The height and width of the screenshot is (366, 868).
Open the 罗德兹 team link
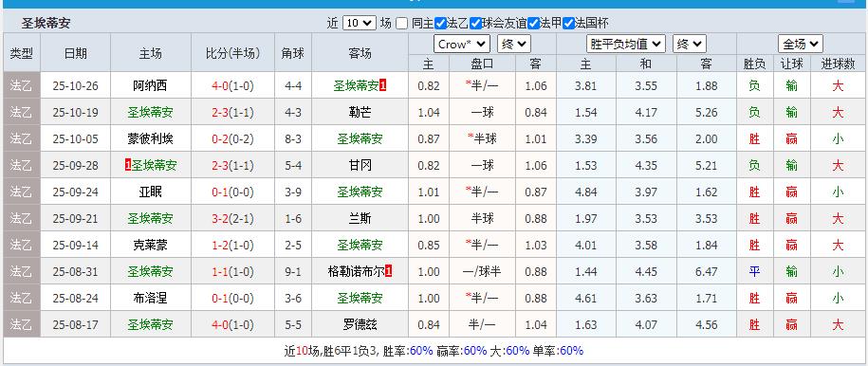pyautogui.click(x=360, y=325)
